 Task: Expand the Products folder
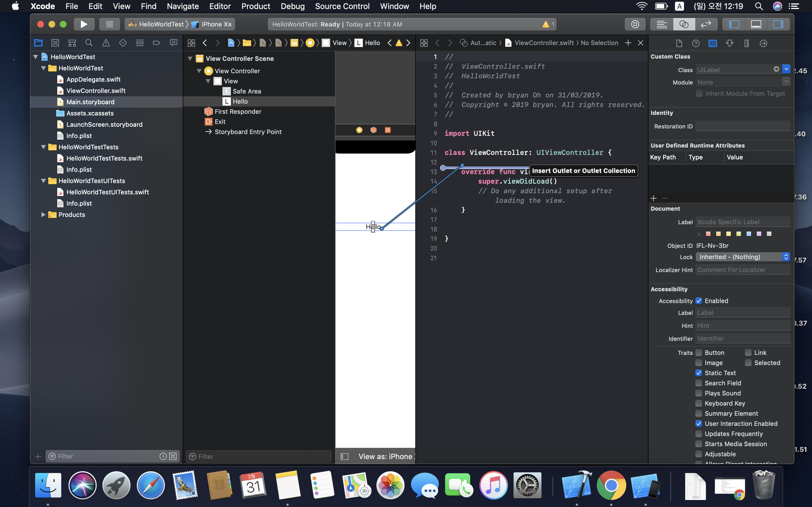coord(43,215)
